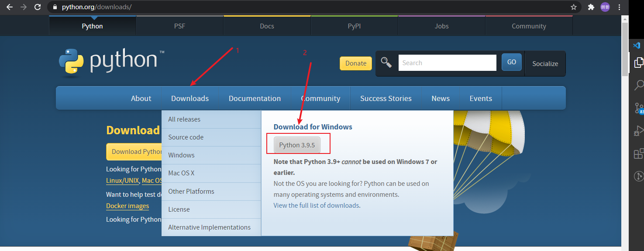The width and height of the screenshot is (644, 251).
Task: Select Source code menu entry
Action: (x=211, y=137)
